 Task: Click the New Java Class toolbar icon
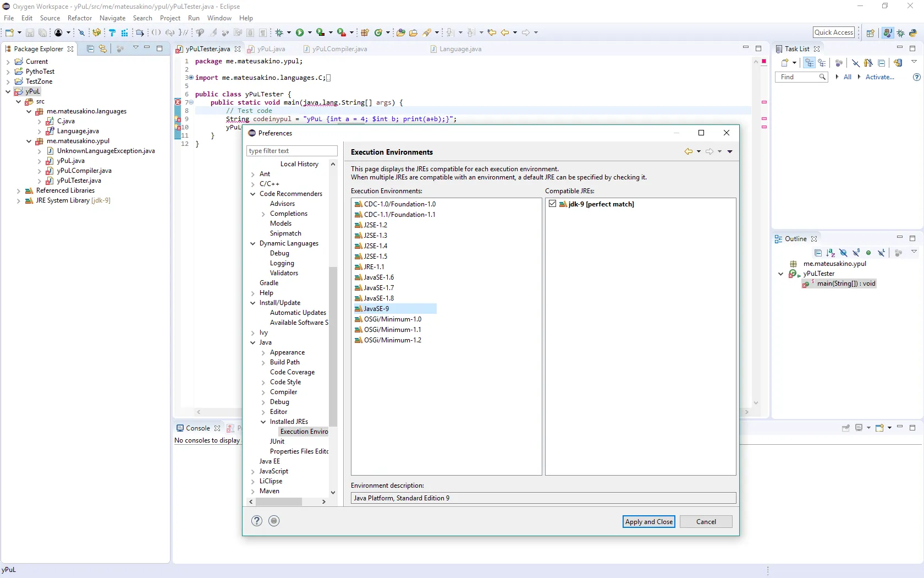pos(378,32)
